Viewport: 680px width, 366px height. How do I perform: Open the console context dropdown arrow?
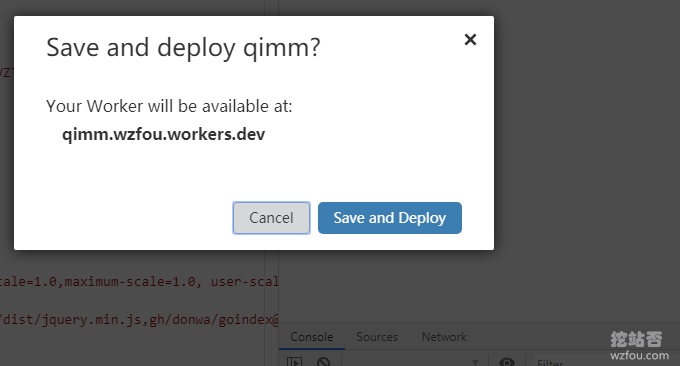[x=475, y=362]
